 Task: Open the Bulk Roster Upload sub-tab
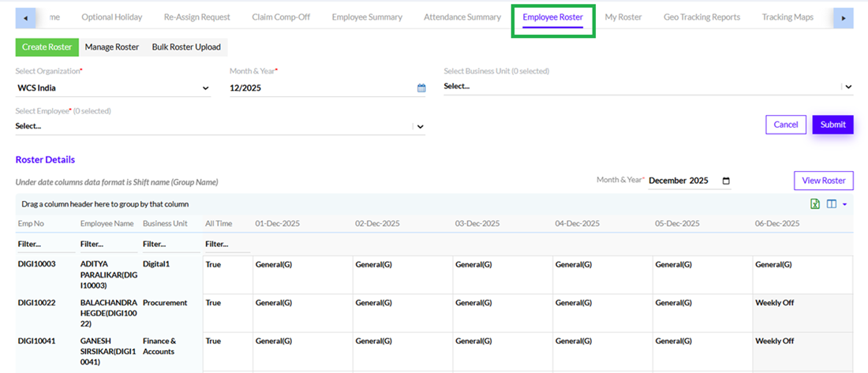pos(186,47)
